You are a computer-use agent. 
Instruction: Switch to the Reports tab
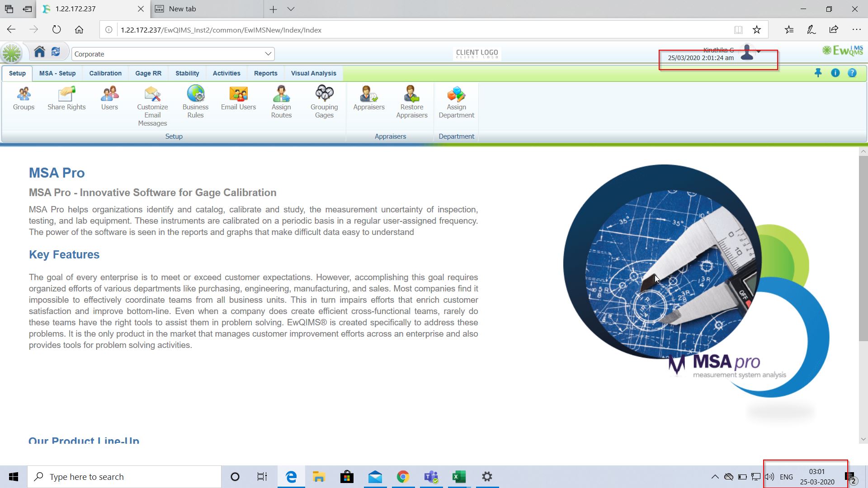(x=266, y=73)
